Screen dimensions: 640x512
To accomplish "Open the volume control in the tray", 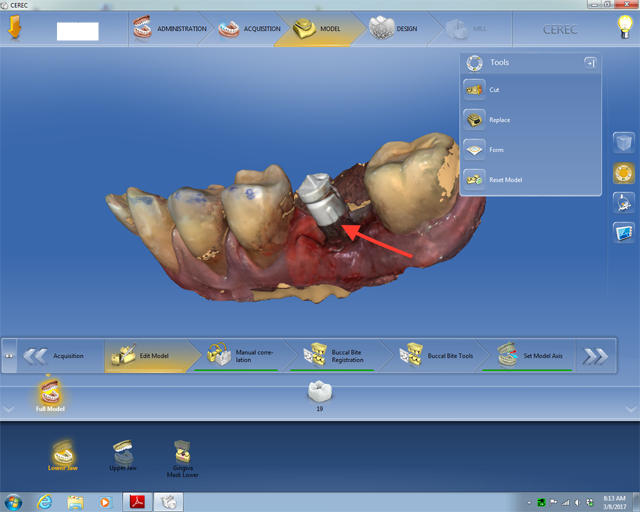I will tap(577, 503).
